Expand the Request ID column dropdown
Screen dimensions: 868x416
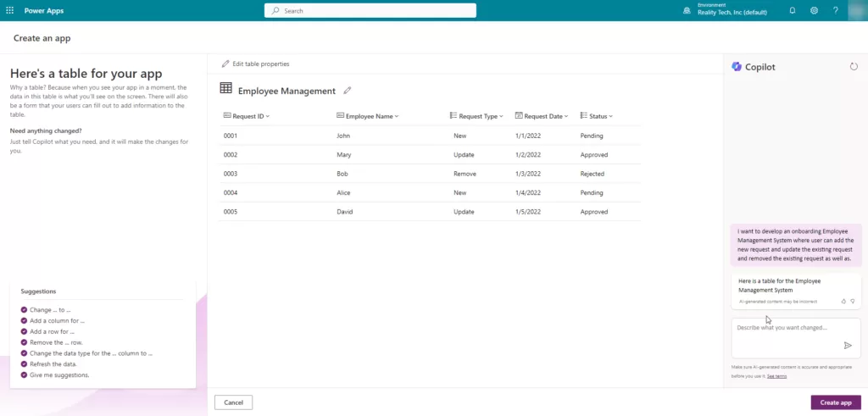[268, 116]
